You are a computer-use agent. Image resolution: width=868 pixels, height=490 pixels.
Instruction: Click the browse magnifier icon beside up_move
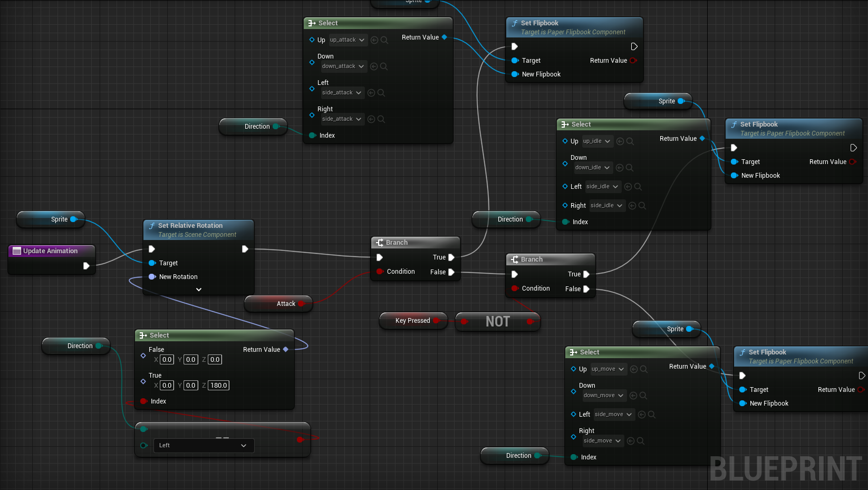tap(644, 369)
